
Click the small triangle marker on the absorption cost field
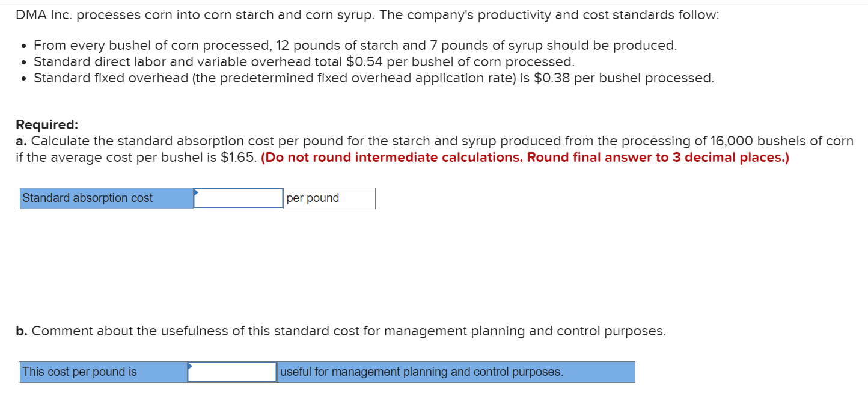click(195, 191)
